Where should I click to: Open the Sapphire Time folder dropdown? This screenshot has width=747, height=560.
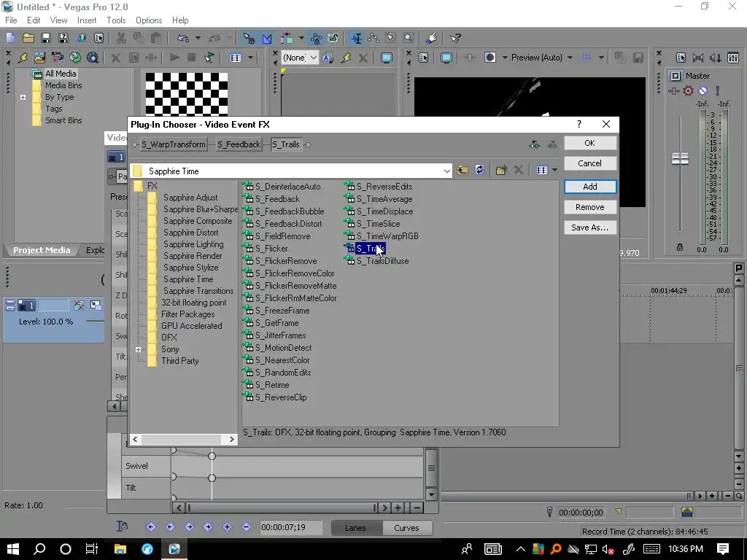pyautogui.click(x=446, y=171)
